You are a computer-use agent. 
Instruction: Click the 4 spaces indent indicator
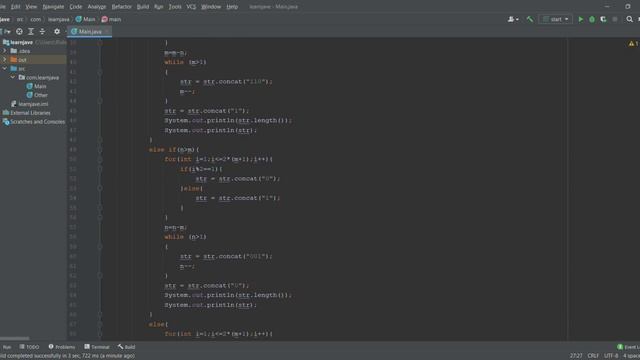point(631,356)
